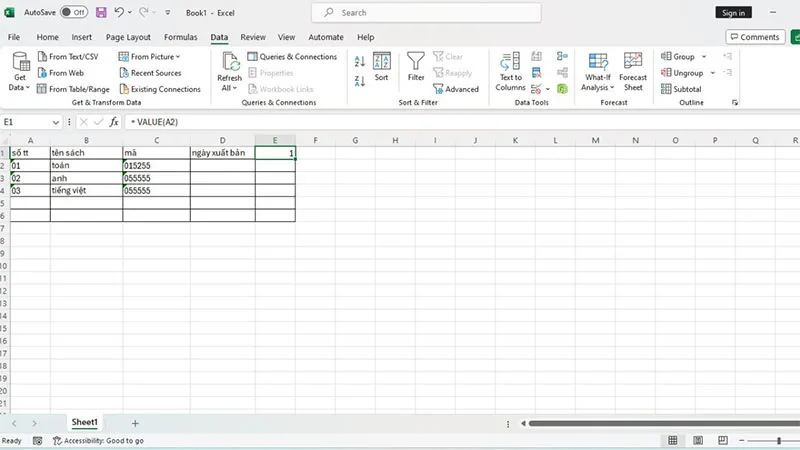Click the Search box
The height and width of the screenshot is (450, 800).
click(x=426, y=13)
